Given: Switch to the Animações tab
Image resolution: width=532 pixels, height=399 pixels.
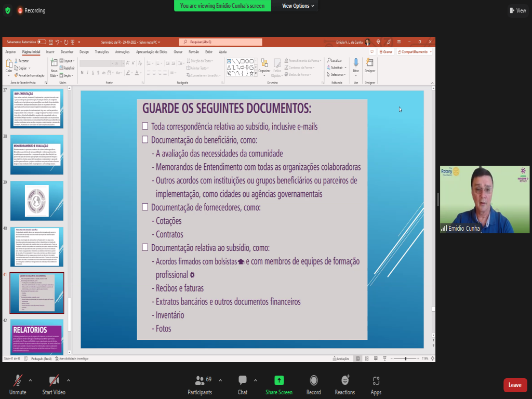Looking at the screenshot, I should point(122,52).
